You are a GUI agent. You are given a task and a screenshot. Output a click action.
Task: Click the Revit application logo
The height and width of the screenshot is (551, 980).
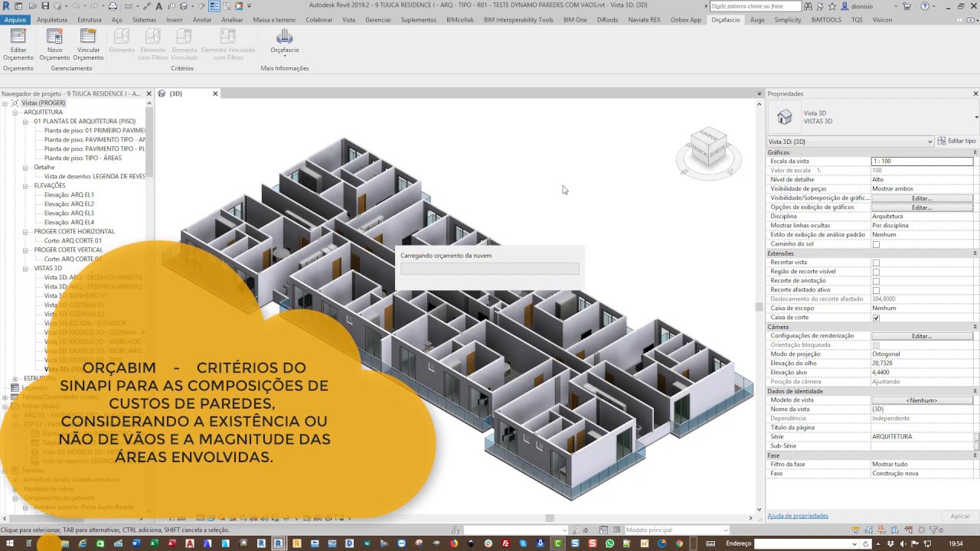pyautogui.click(x=6, y=5)
